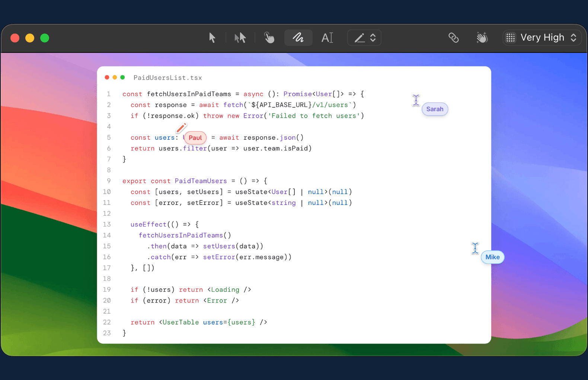
Task: Click the Paul cursor label
Action: 195,138
